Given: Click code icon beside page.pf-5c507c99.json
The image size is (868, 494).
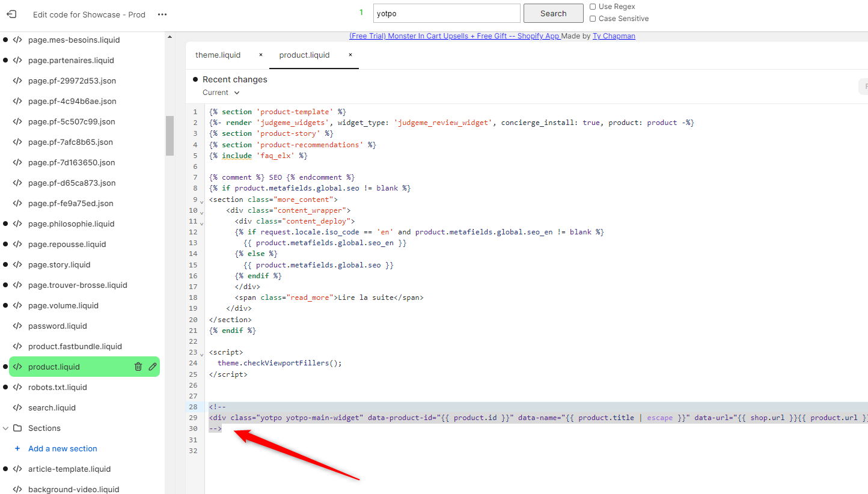Looking at the screenshot, I should coord(17,121).
